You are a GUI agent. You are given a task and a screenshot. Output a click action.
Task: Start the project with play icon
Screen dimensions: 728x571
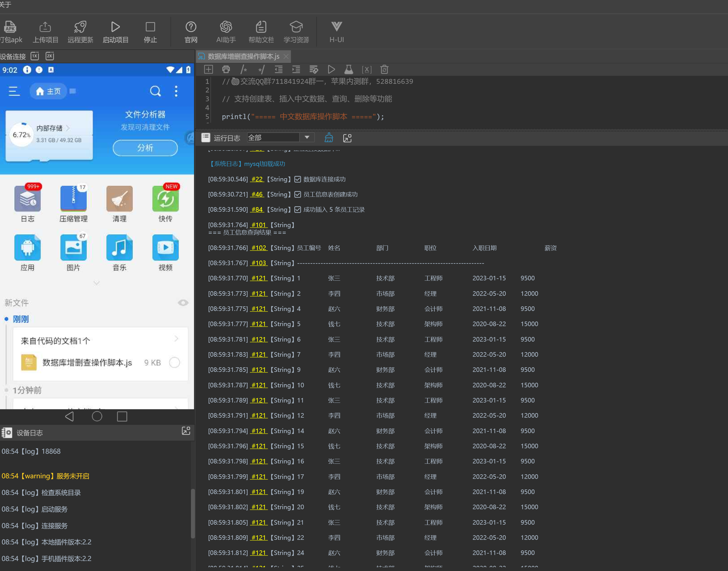coord(115,27)
